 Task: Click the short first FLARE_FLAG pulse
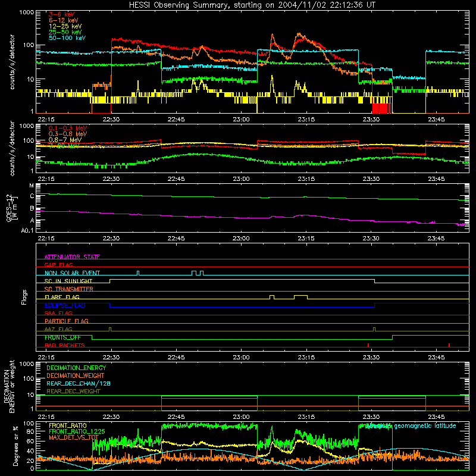[272, 296]
